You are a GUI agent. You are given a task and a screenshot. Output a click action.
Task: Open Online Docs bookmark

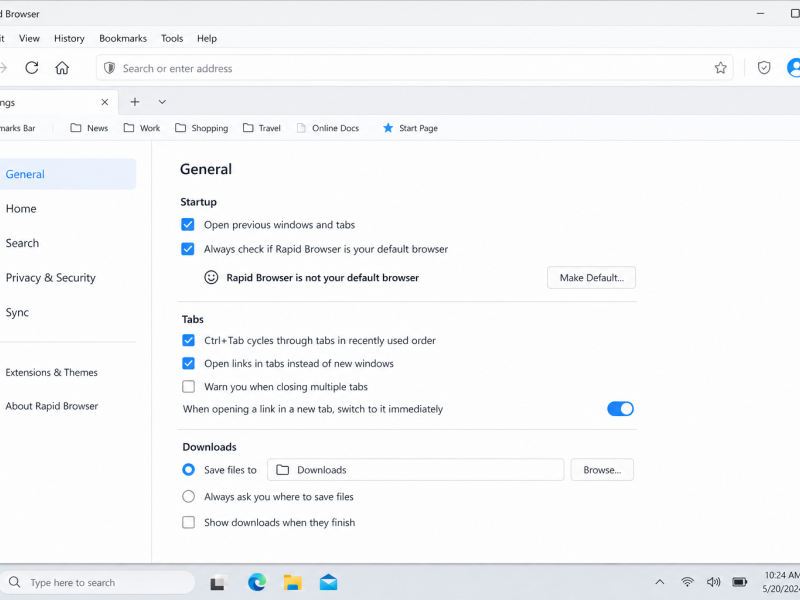[x=328, y=128]
